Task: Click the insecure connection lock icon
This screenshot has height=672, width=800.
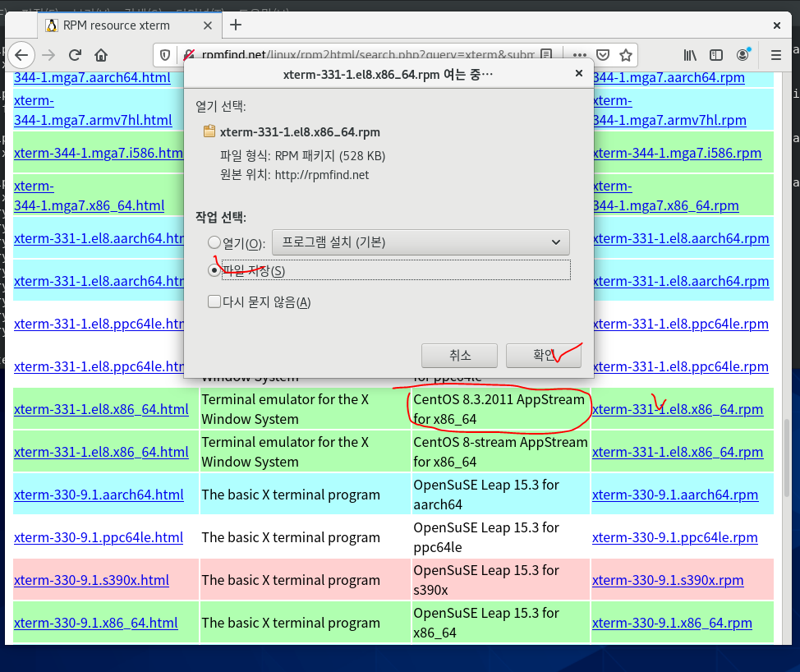Action: click(189, 54)
